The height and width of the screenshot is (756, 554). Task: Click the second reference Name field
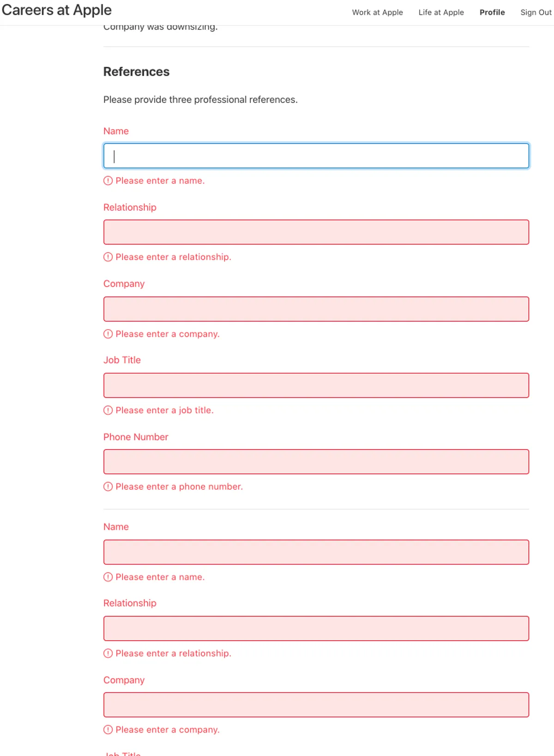pos(316,552)
